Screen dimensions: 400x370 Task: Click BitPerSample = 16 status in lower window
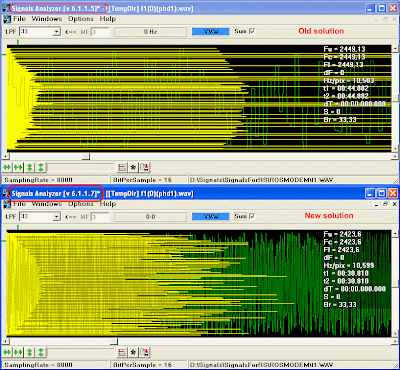142,365
